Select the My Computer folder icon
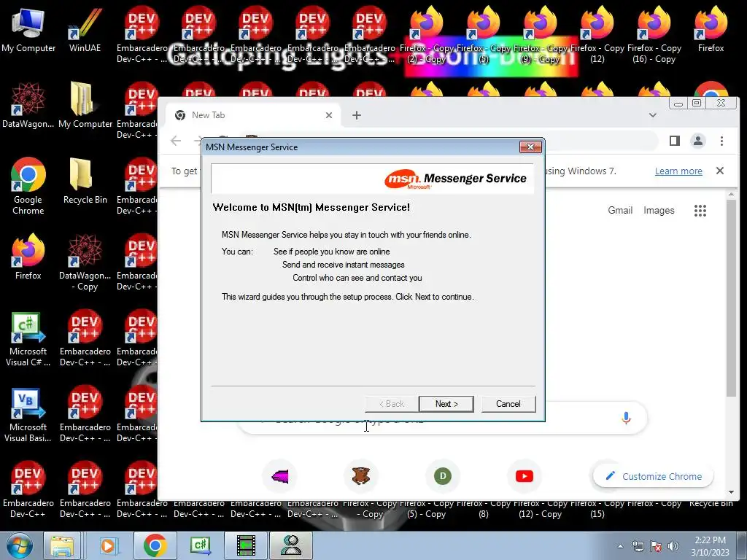747x560 pixels. point(85,105)
